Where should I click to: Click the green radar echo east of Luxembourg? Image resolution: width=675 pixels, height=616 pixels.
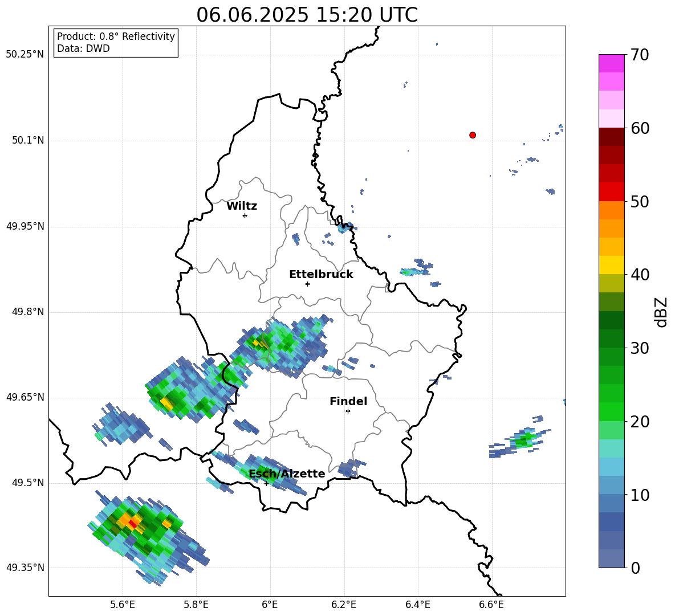click(524, 440)
